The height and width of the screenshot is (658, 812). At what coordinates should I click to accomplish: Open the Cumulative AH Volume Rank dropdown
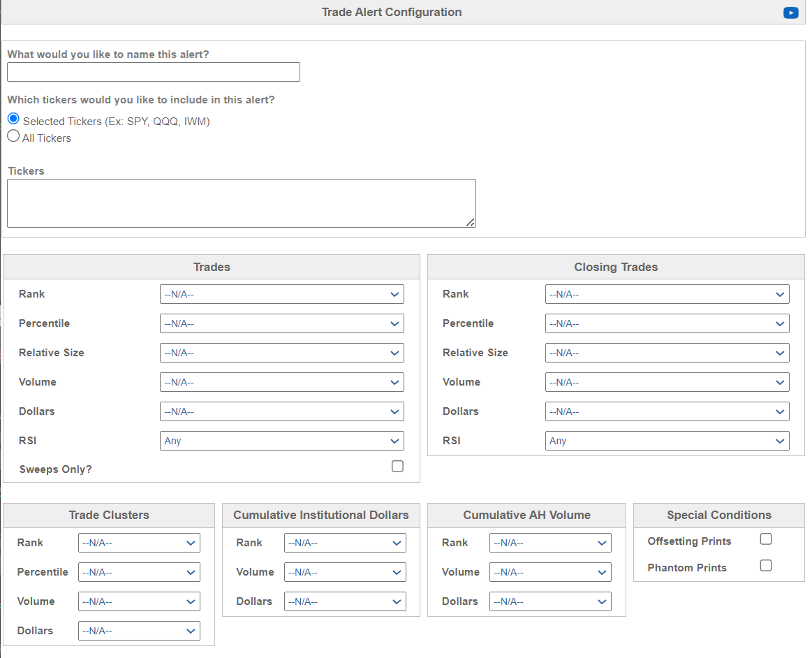tap(550, 543)
